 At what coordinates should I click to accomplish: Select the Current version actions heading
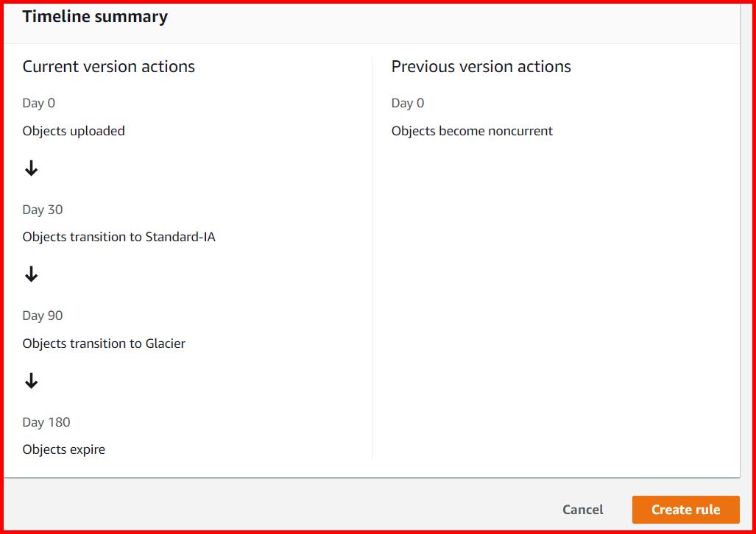(x=108, y=66)
